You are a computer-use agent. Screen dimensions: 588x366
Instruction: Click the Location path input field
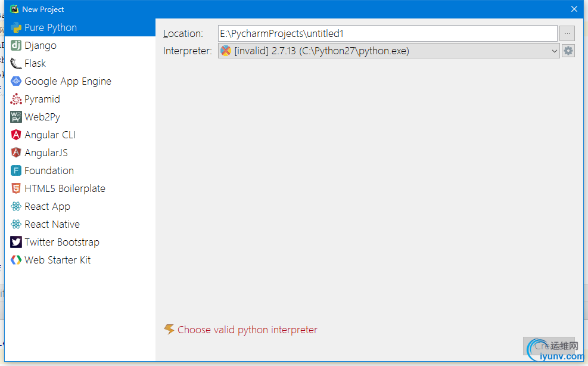point(388,33)
